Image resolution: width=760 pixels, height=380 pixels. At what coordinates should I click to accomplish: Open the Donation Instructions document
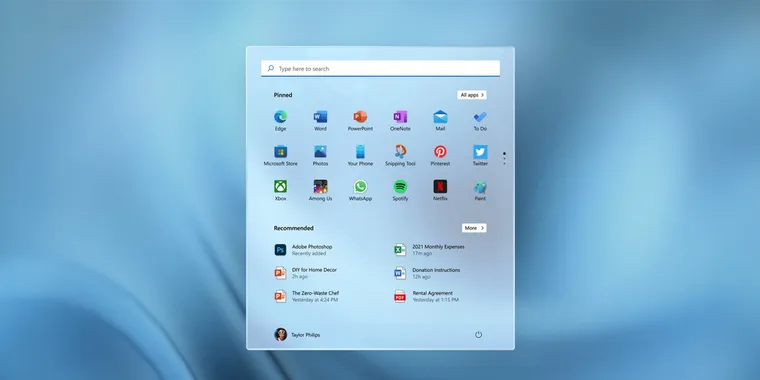click(x=427, y=273)
